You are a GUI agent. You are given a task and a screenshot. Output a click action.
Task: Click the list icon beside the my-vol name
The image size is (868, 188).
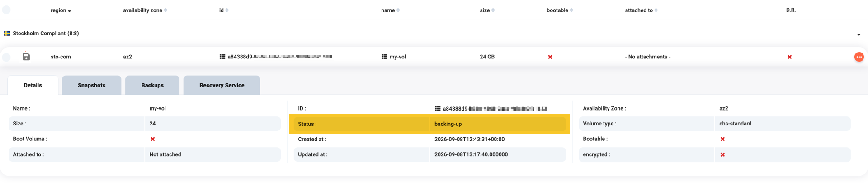pos(384,57)
